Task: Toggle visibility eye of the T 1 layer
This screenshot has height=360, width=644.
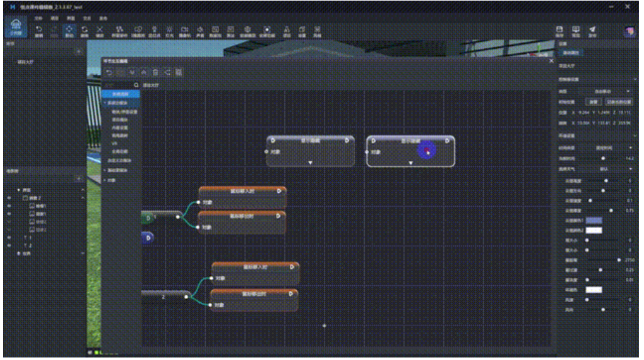Action: [x=9, y=237]
